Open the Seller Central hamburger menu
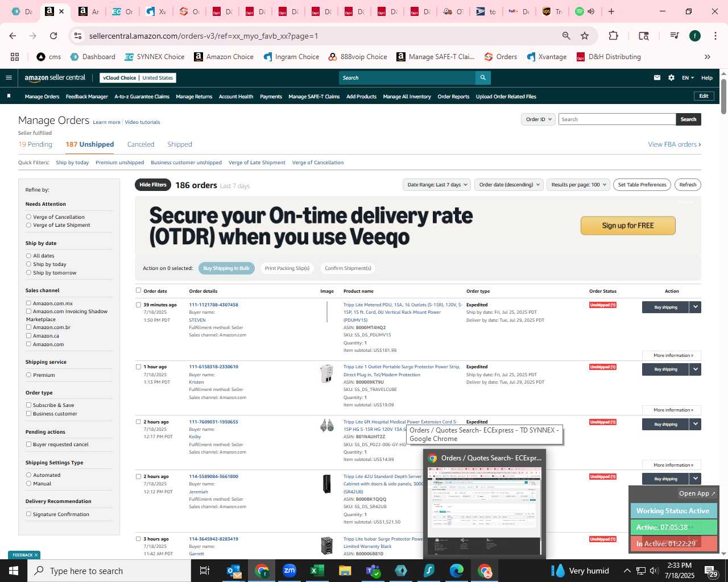 [9, 78]
